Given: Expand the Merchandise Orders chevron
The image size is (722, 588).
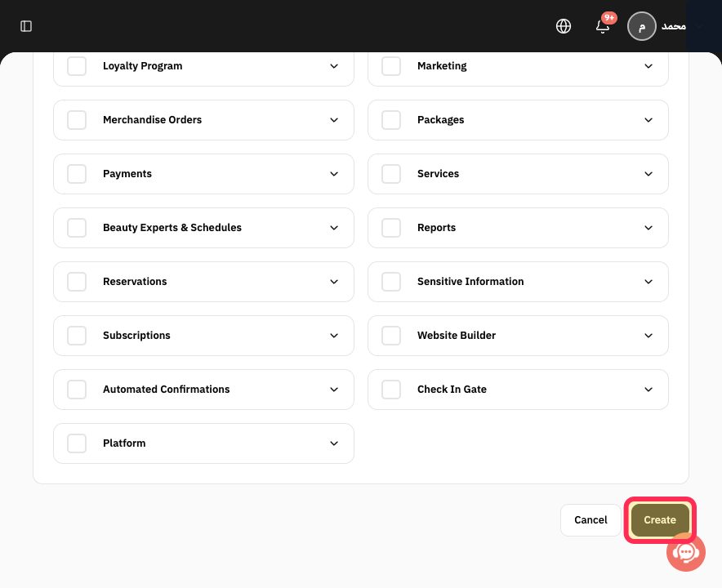Looking at the screenshot, I should pyautogui.click(x=334, y=120).
